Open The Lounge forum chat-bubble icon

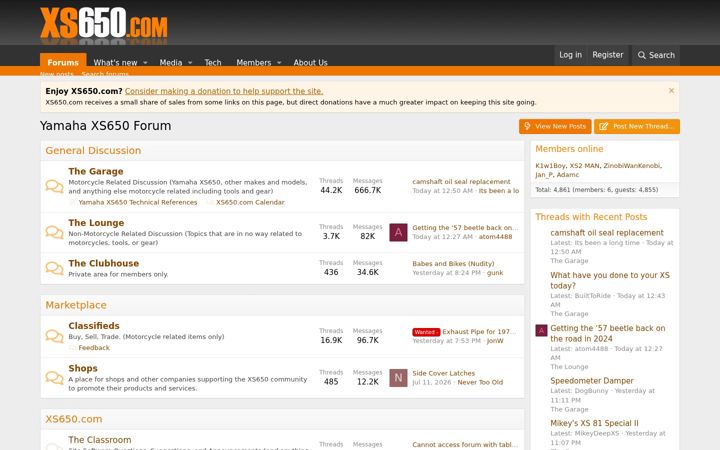54,232
